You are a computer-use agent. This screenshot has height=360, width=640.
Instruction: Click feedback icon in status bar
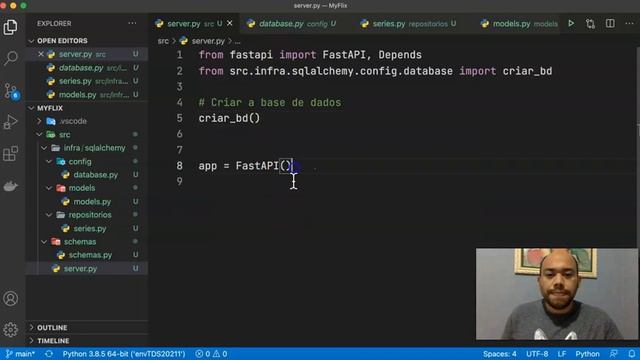point(613,354)
